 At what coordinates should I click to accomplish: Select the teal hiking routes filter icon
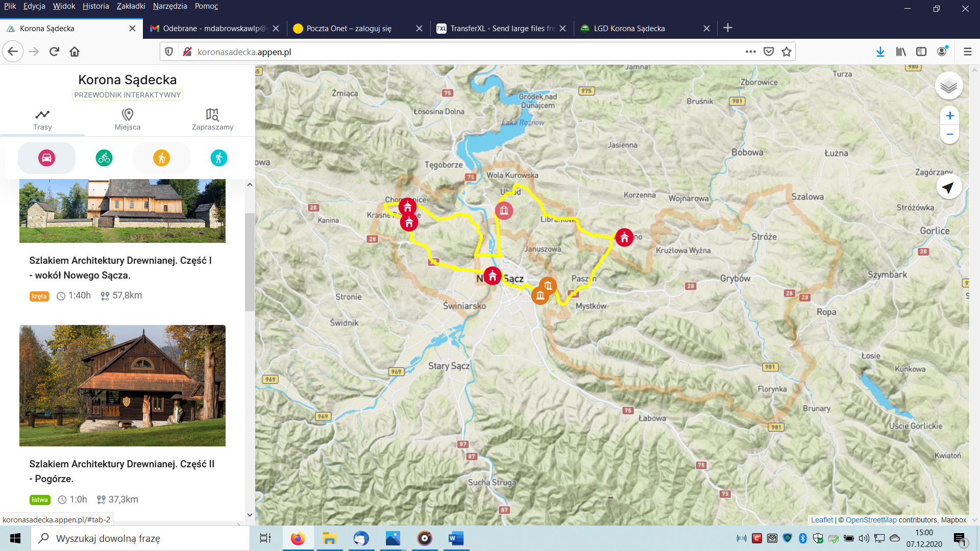tap(218, 158)
